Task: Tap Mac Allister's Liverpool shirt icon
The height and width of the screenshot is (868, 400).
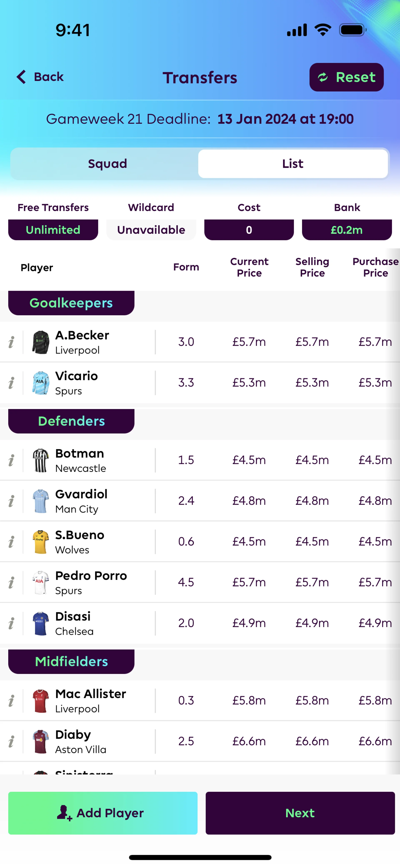Action: click(x=41, y=701)
